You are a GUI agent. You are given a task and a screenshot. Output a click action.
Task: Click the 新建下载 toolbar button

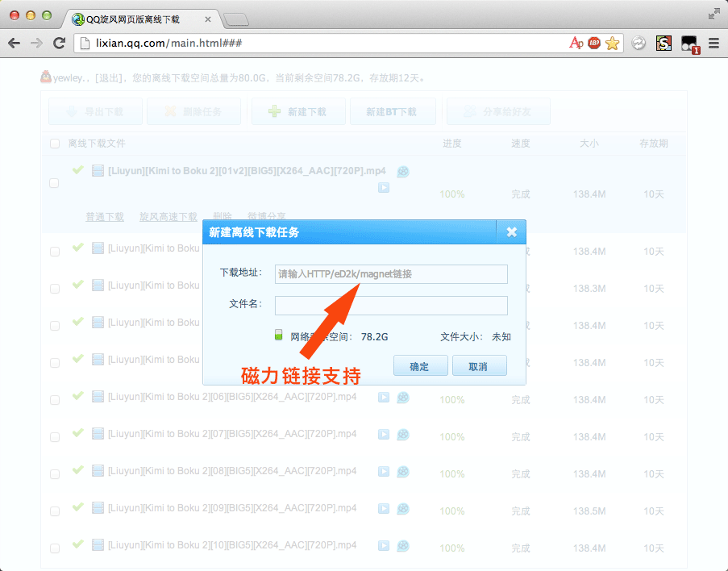pos(298,111)
